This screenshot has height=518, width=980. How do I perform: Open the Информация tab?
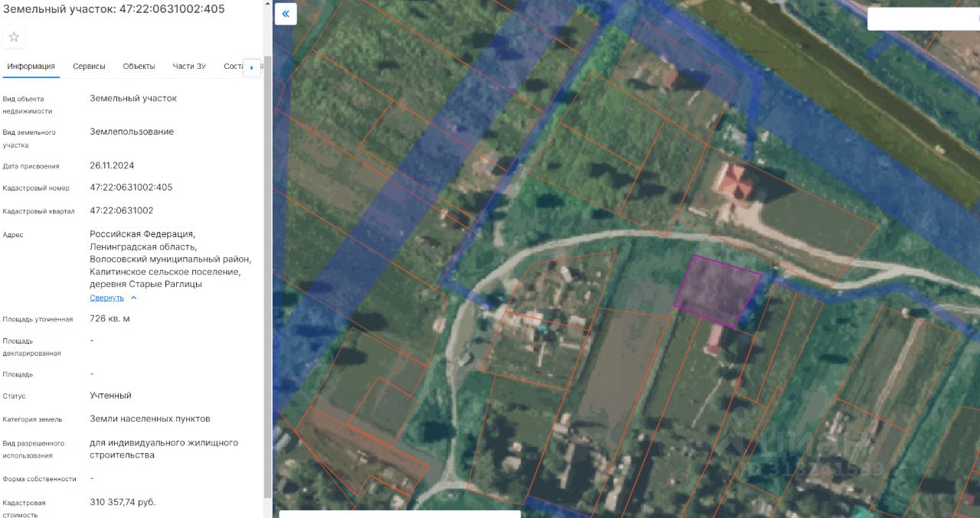[x=31, y=67]
